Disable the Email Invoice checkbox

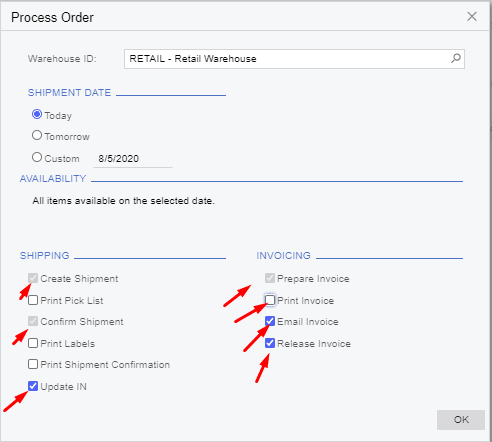click(x=270, y=321)
